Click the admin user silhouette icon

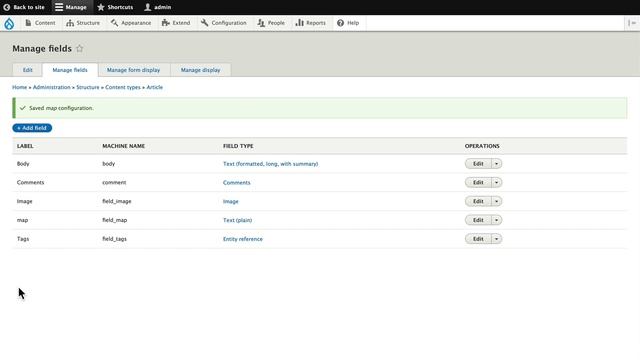click(148, 7)
